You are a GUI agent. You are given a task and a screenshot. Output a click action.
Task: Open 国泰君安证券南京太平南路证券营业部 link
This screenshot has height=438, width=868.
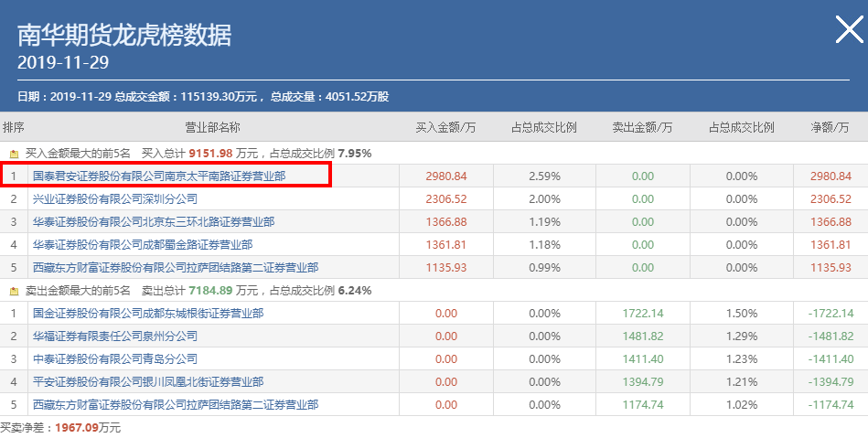coord(159,176)
